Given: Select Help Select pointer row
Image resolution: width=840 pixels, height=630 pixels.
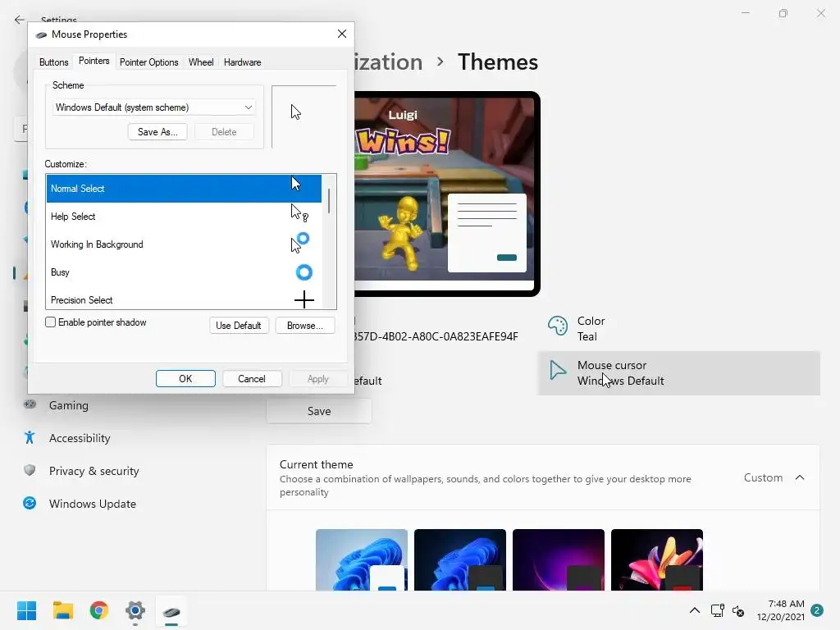Looking at the screenshot, I should (x=184, y=217).
